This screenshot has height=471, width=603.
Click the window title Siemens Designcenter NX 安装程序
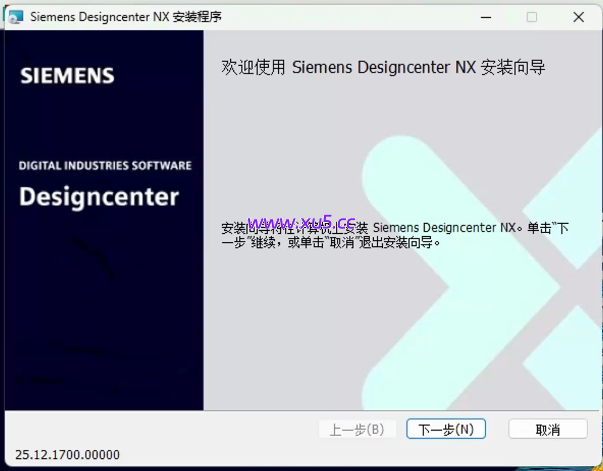tap(125, 17)
